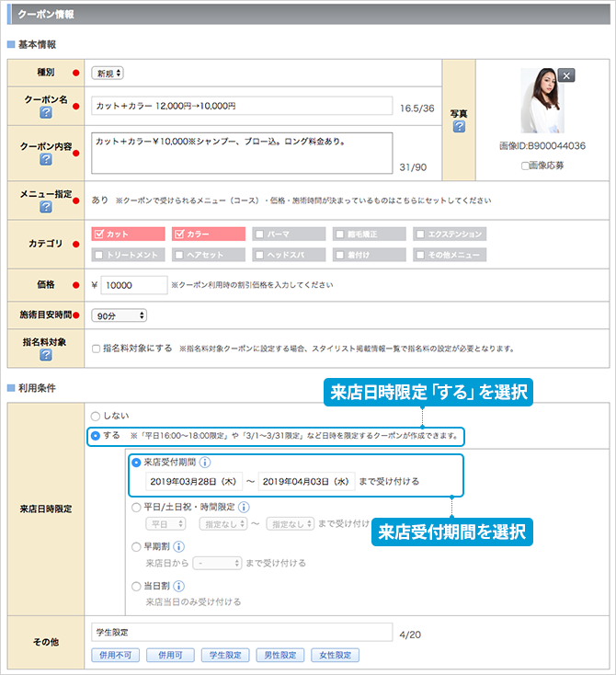Enable the パーマ category checkbox

260,235
